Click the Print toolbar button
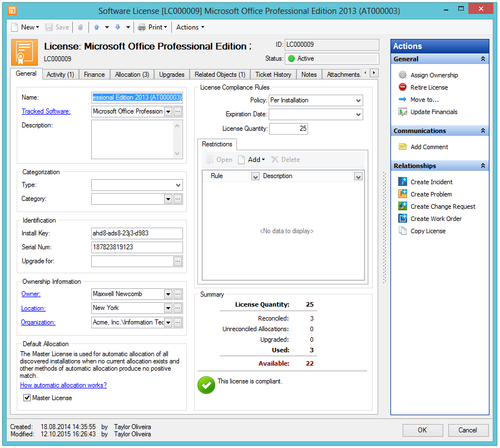Screen dimensions: 500x448 click(x=152, y=27)
